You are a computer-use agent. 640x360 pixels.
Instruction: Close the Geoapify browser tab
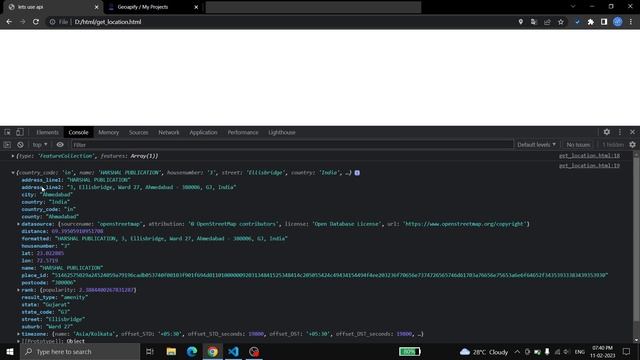[x=196, y=7]
